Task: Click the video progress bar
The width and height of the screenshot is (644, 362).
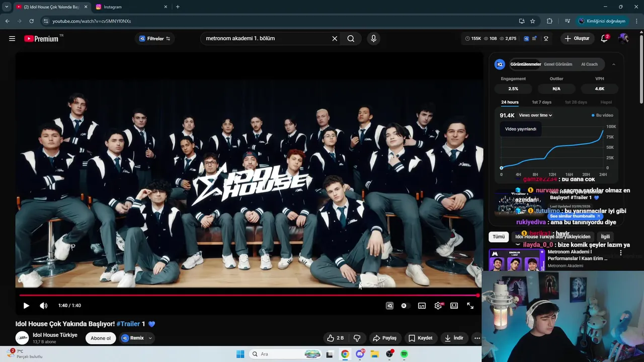Action: point(249,295)
